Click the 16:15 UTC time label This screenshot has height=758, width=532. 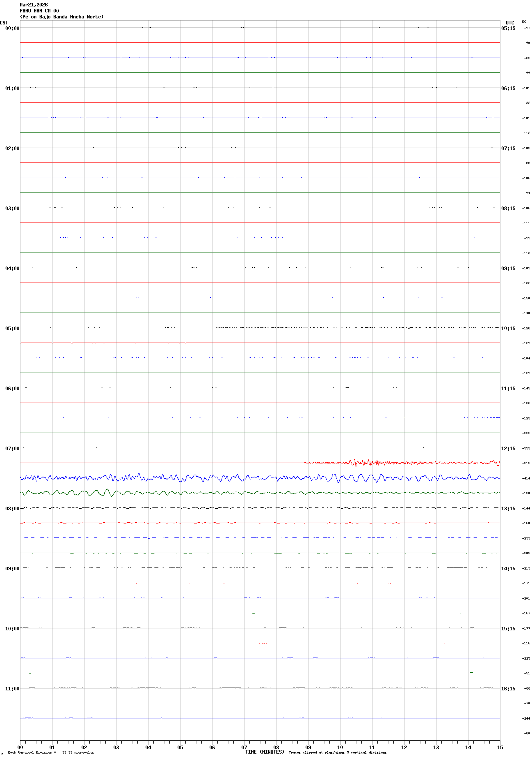click(x=508, y=689)
